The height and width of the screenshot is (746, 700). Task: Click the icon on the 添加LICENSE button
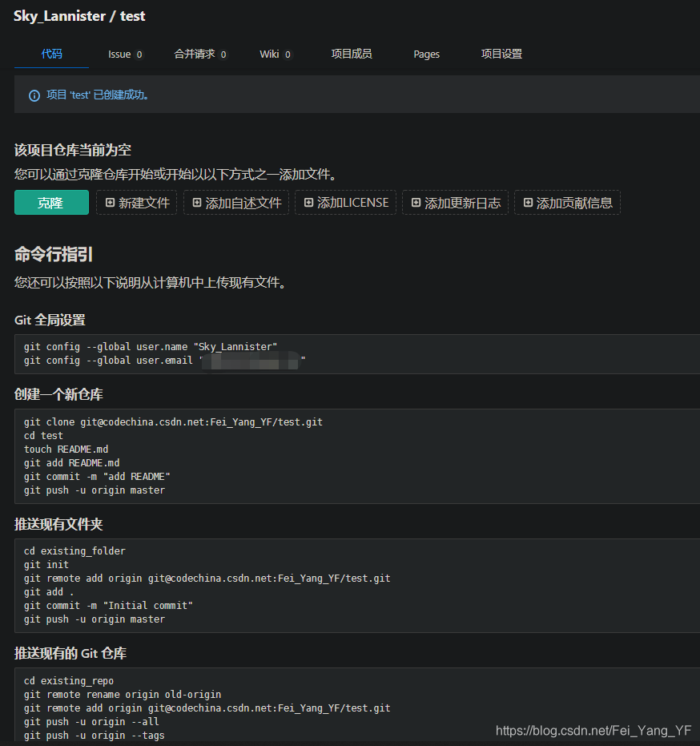click(x=307, y=203)
